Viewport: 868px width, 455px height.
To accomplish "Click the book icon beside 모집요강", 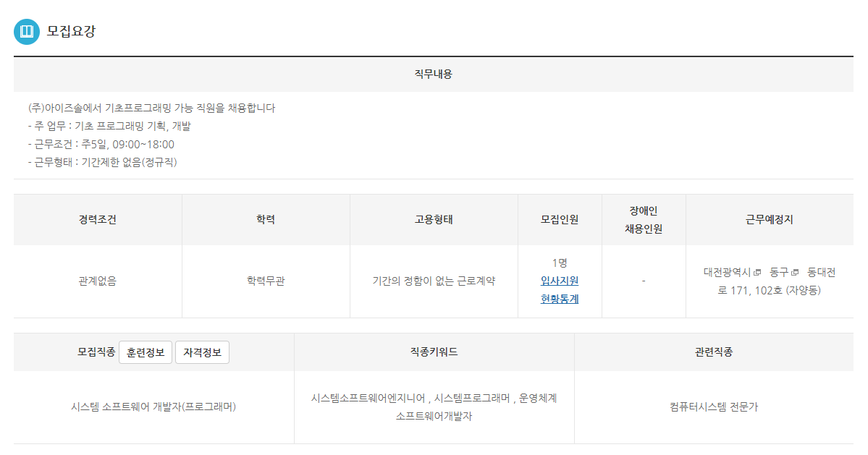I will (x=27, y=32).
